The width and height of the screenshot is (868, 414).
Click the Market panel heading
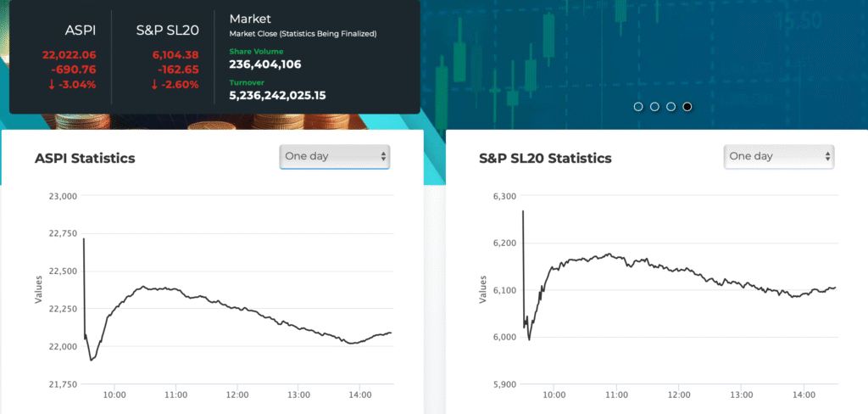(248, 18)
